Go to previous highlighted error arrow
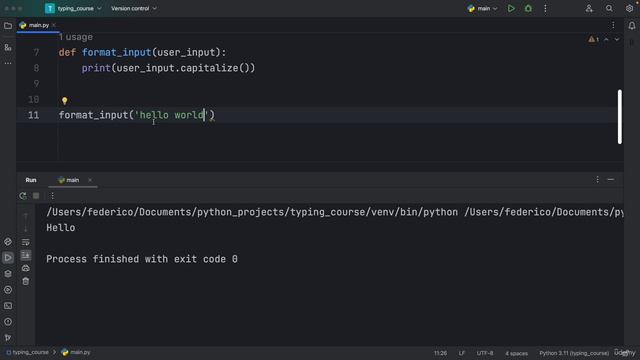The width and height of the screenshot is (640, 360). click(606, 40)
